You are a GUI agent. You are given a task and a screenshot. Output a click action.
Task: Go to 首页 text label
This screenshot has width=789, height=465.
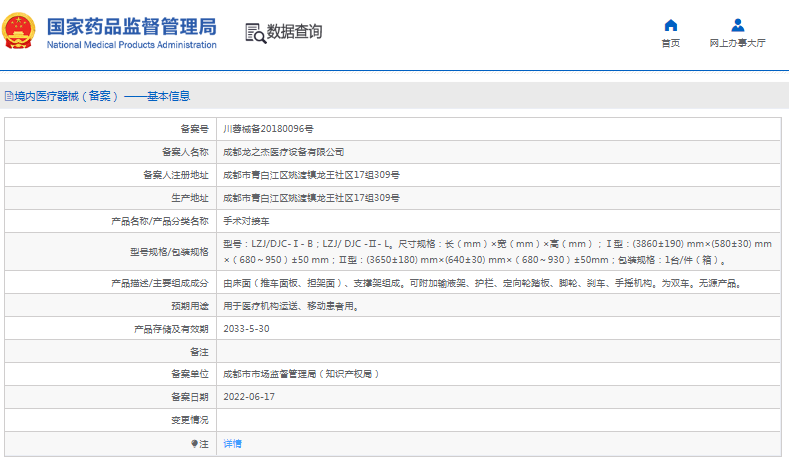(x=670, y=44)
